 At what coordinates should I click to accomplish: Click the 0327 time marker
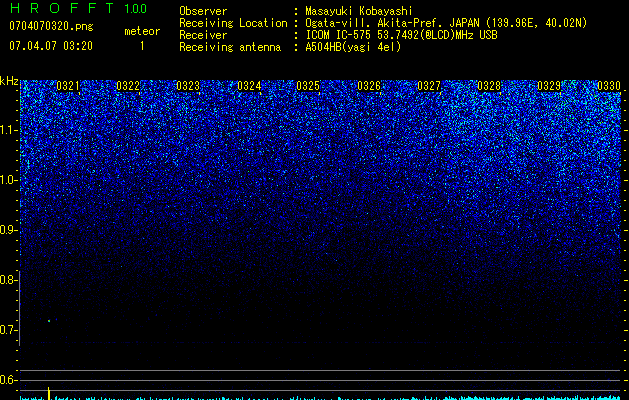(429, 86)
